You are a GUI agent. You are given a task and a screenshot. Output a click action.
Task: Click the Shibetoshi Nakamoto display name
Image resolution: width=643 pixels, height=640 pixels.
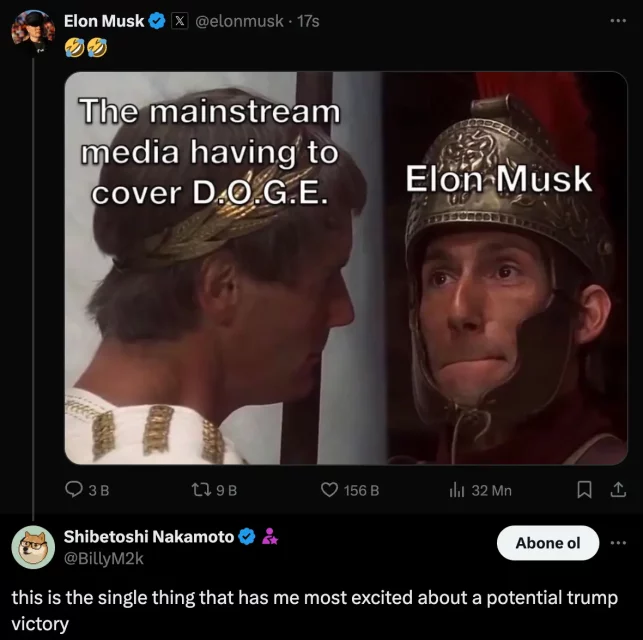(x=148, y=538)
